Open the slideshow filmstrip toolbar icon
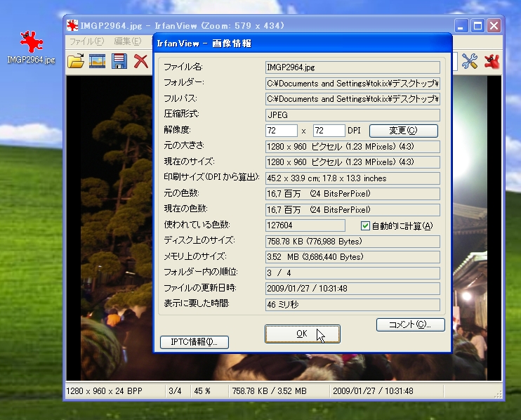 coord(98,61)
